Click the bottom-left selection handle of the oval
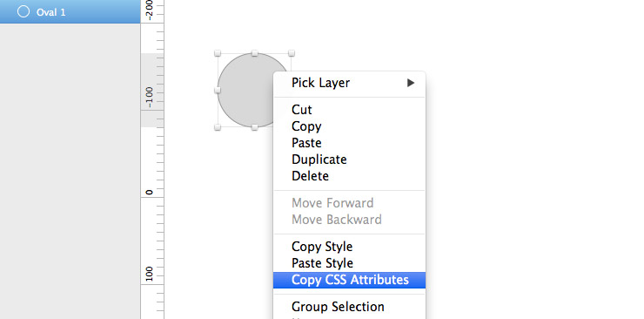Viewport: 644px width, 319px height. click(218, 127)
